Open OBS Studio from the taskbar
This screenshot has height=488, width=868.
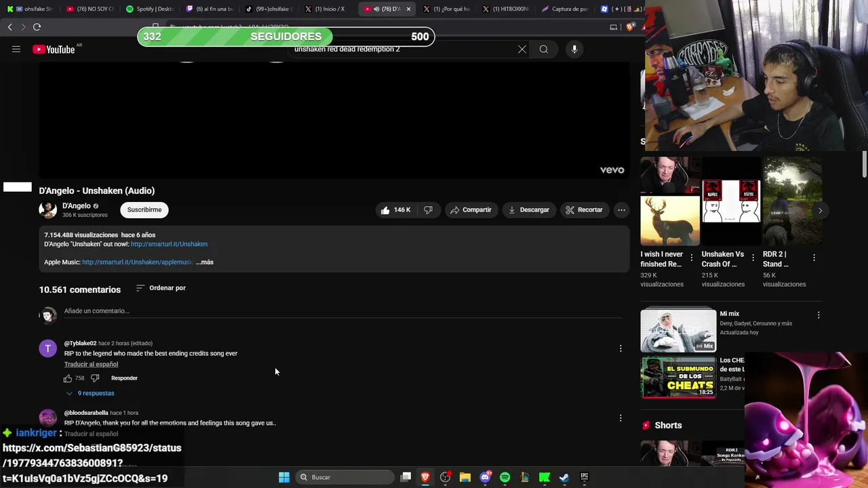446,477
